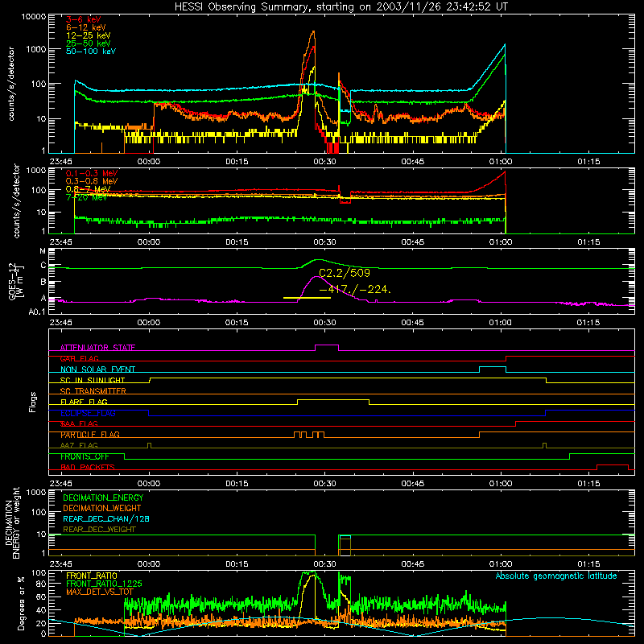
Task: Select the GAP_FLAG label
Action: (x=80, y=358)
